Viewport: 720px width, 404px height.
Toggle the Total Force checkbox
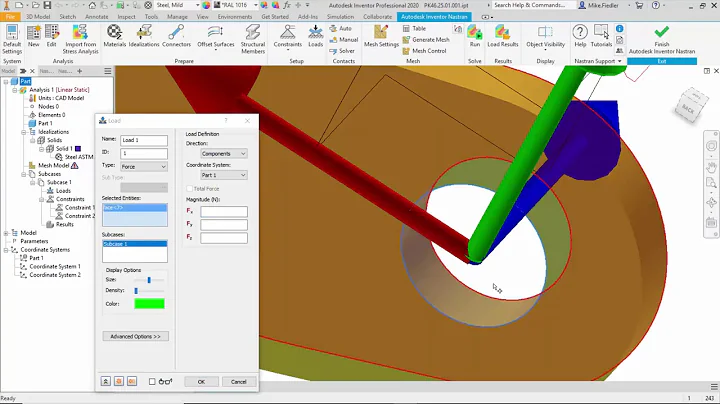[x=190, y=189]
